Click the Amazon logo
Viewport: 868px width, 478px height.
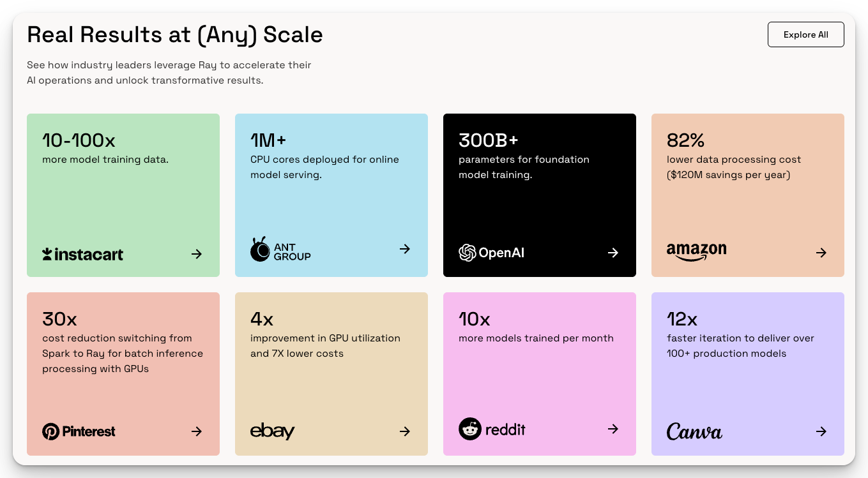click(697, 252)
